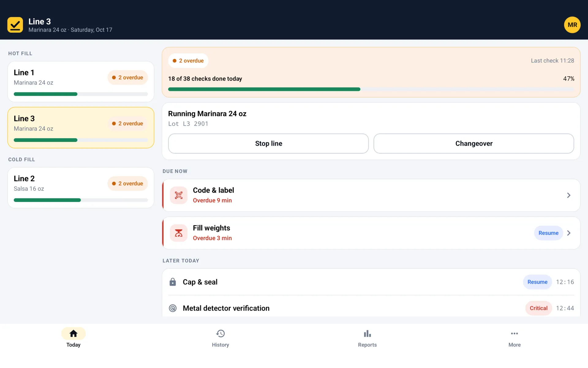Click the Stop line button
This screenshot has height=368, width=588.
tap(268, 144)
